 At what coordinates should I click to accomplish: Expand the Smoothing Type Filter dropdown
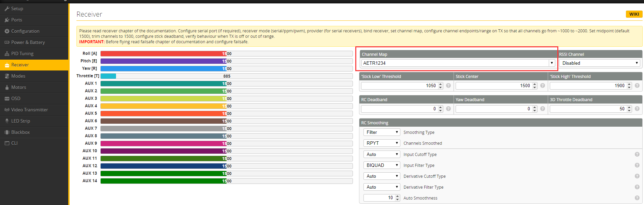[381, 132]
